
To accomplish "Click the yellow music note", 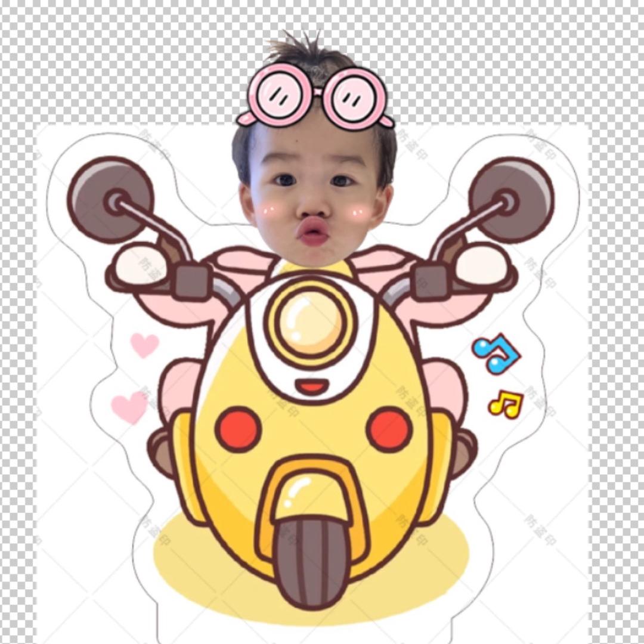I will click(x=505, y=404).
